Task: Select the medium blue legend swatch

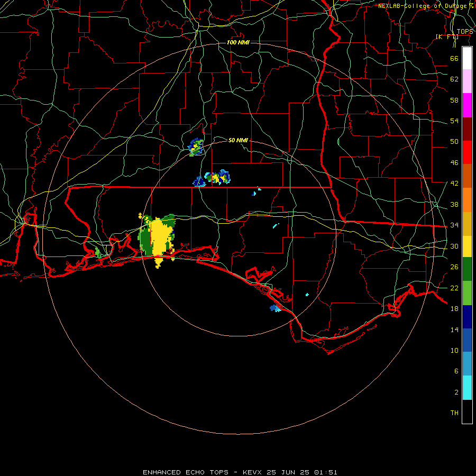Action: coord(467,340)
